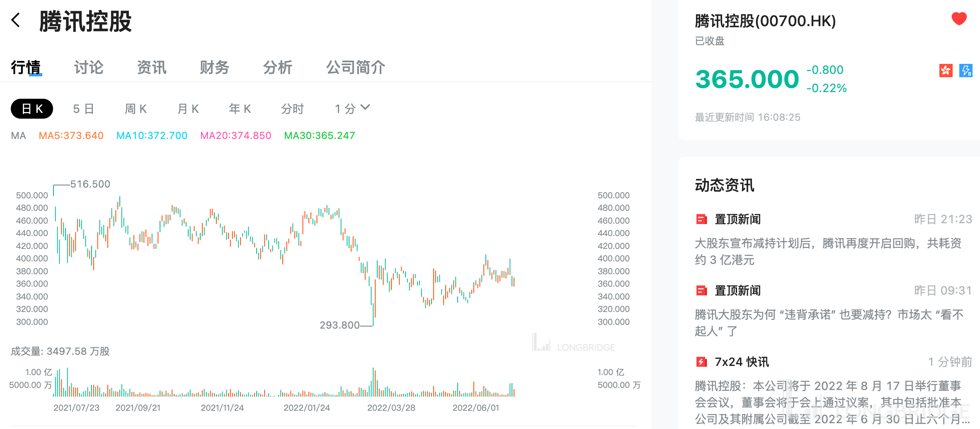Go back using the left arrow
Viewport: 980px width, 429px height.
tap(16, 20)
